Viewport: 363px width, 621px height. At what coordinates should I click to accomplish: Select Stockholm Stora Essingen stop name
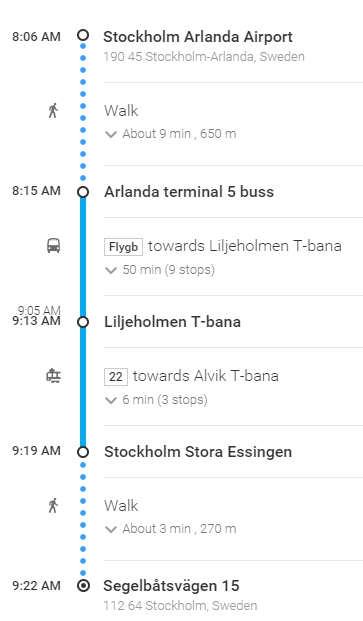pyautogui.click(x=198, y=452)
